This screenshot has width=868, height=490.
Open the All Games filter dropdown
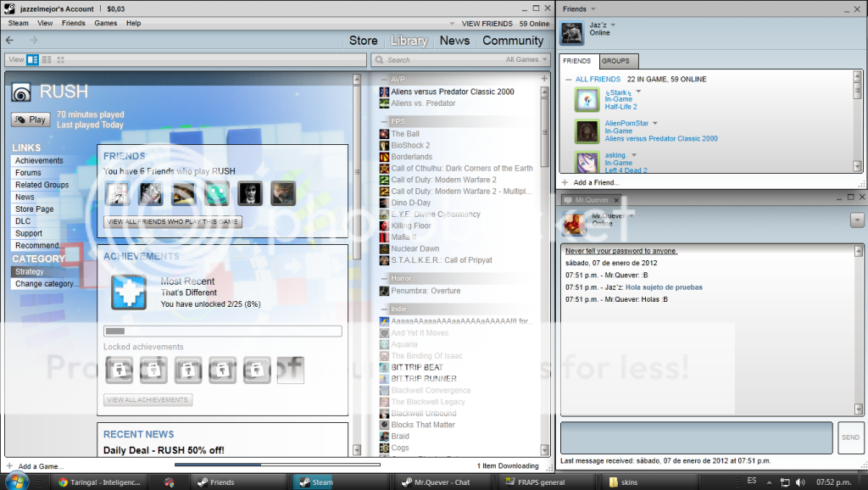[526, 60]
